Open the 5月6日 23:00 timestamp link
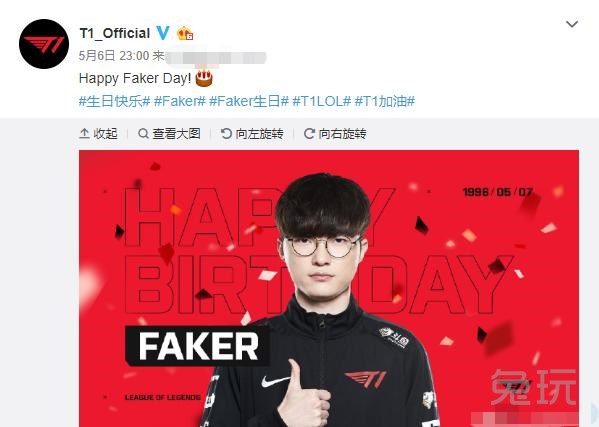The width and height of the screenshot is (599, 427). point(113,56)
